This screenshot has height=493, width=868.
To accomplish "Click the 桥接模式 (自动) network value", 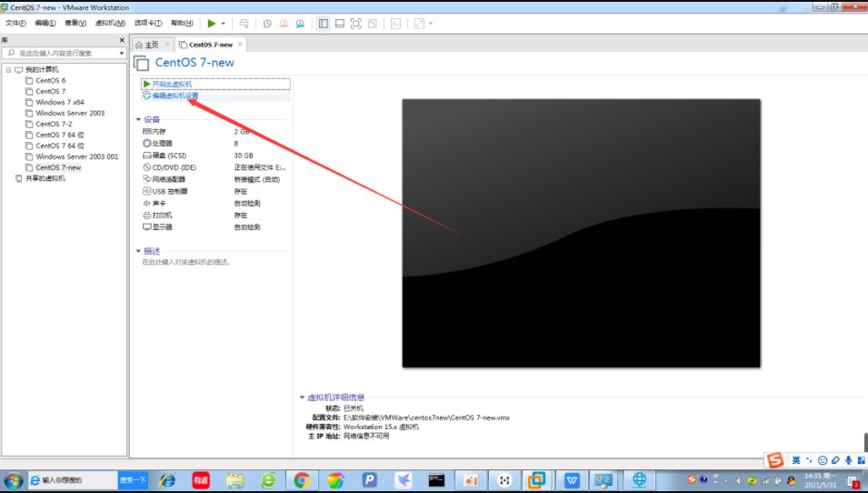I will pyautogui.click(x=257, y=179).
